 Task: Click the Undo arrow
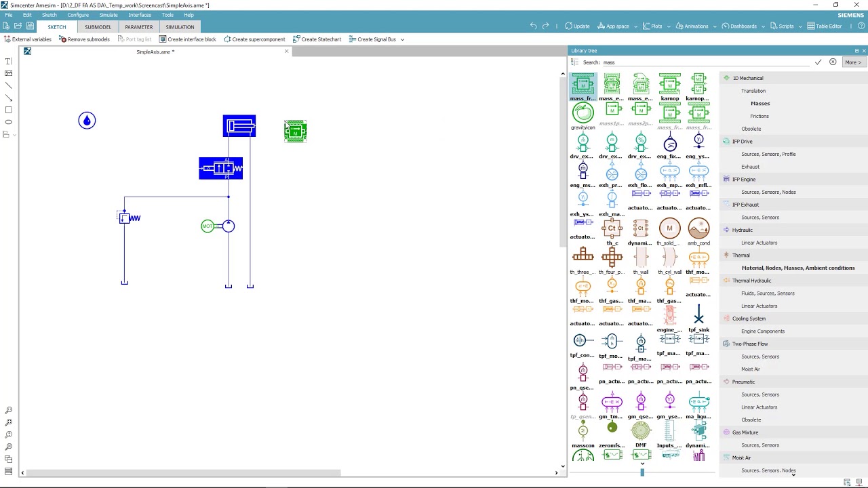533,26
